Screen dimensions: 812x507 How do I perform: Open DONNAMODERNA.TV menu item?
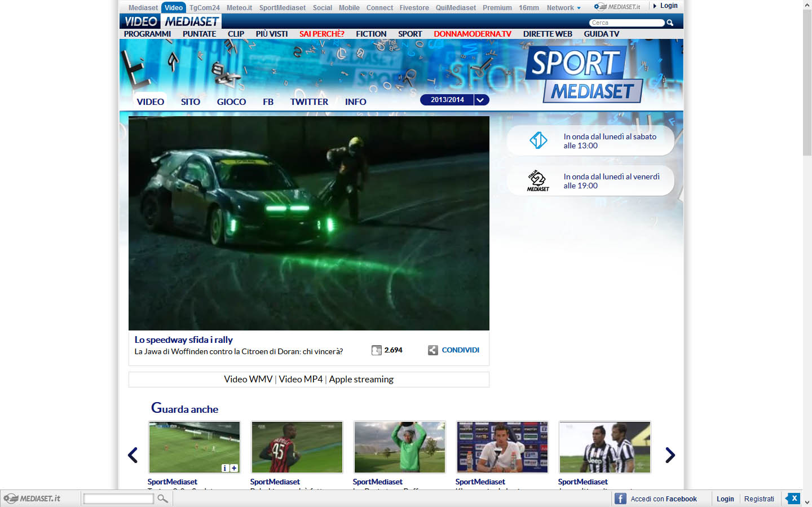473,34
